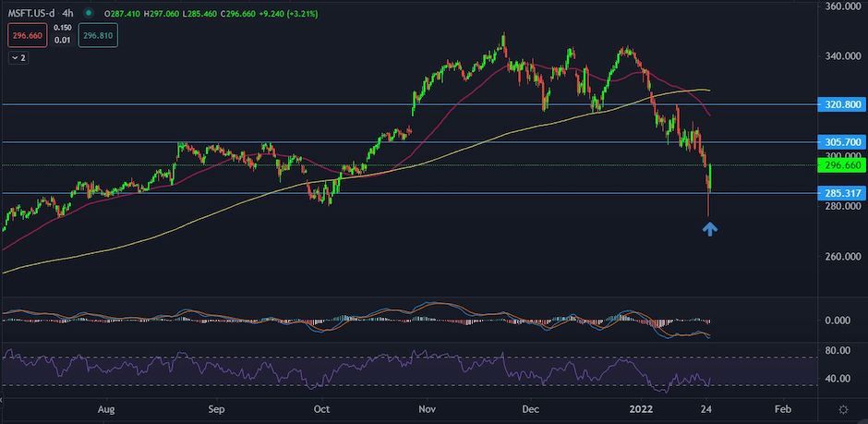Click the 80.00 level on RSI scale
Viewport: 868px width, 424px height.
click(838, 351)
